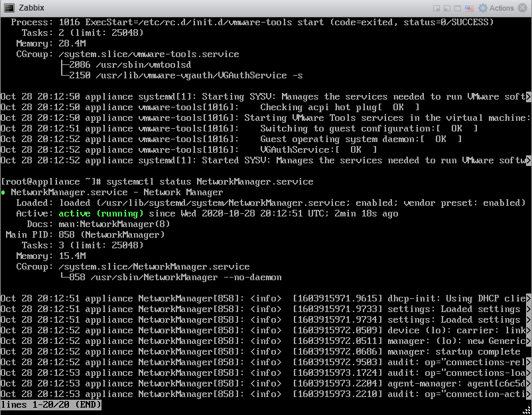Click the green 'active (running)' status text
The image size is (532, 415).
pos(101,214)
